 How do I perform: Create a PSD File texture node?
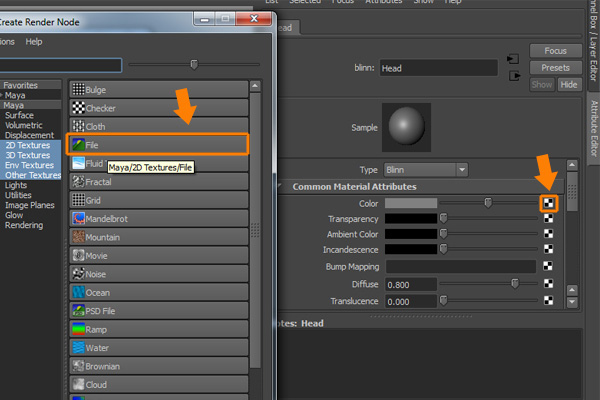pos(159,311)
